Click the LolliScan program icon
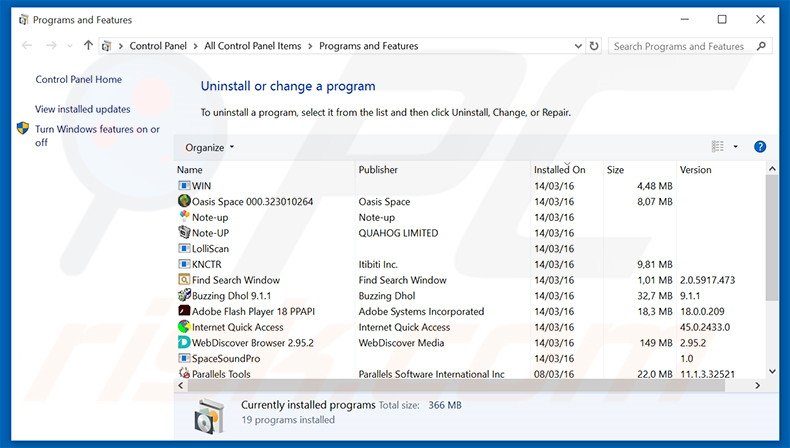Image resolution: width=790 pixels, height=448 pixels. [184, 248]
